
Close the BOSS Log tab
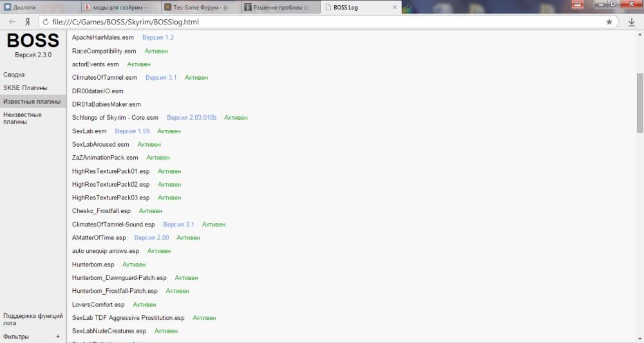click(x=395, y=7)
